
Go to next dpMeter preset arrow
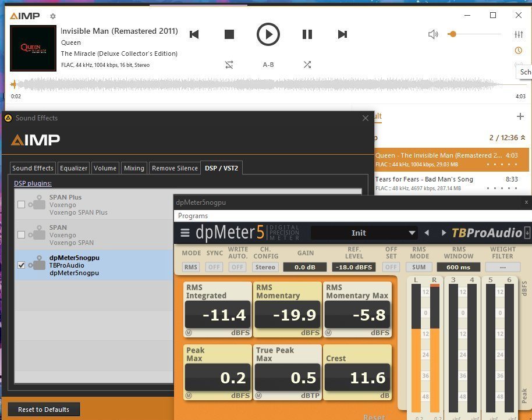pyautogui.click(x=444, y=233)
